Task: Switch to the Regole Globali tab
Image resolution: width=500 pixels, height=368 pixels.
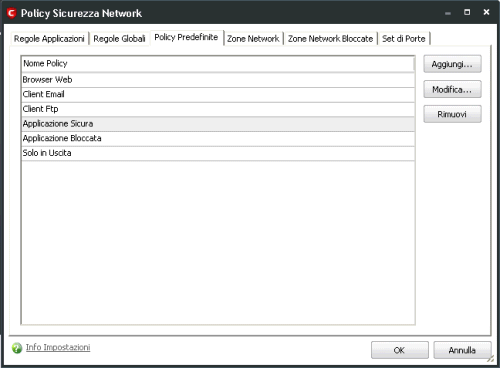Action: (119, 39)
